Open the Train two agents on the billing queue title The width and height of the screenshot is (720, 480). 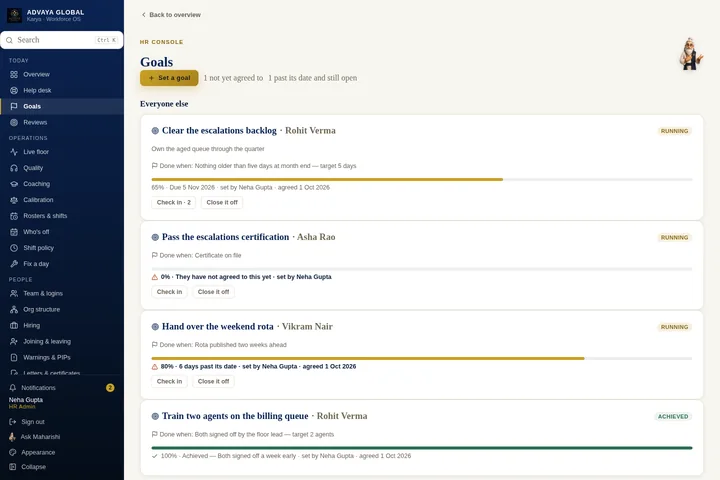coord(235,416)
